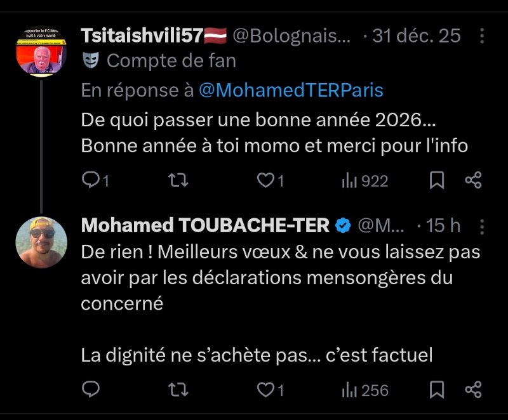The height and width of the screenshot is (420, 508).
Task: Open the @MohamedTERParis mention link
Action: tap(291, 91)
